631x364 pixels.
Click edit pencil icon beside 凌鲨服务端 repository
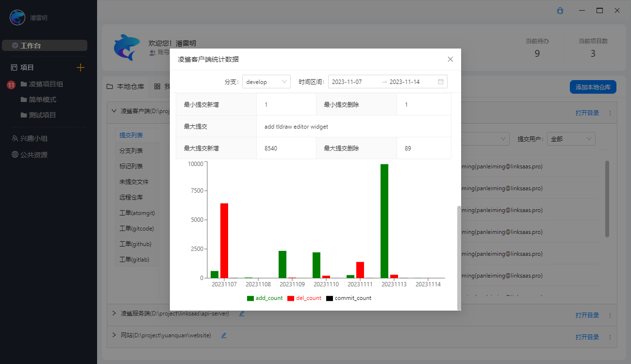pos(242,314)
